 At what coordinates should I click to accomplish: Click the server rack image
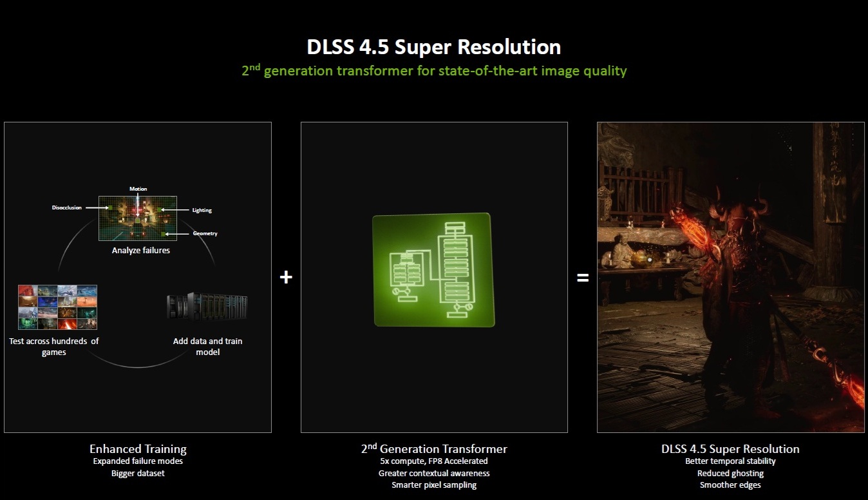(x=207, y=308)
